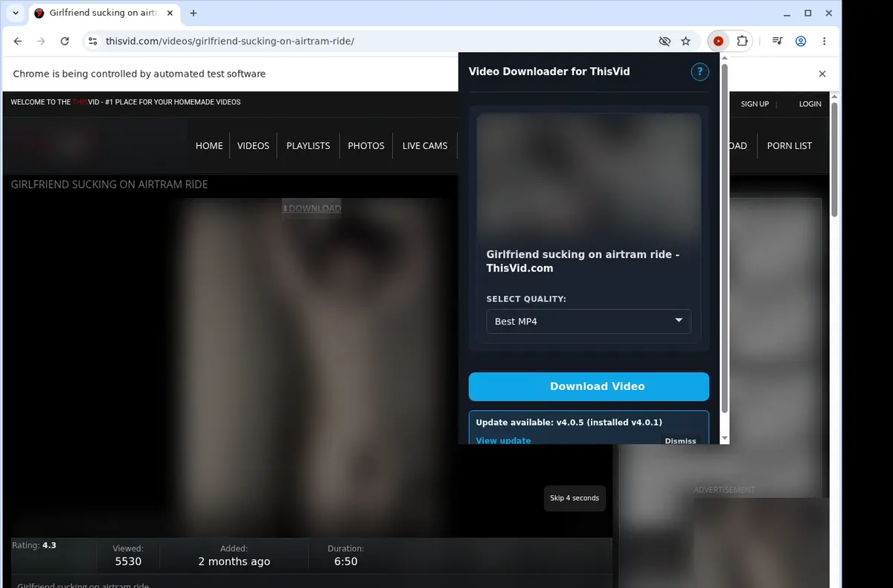Open the Chrome three-dot menu
This screenshot has height=588, width=893.
coord(825,42)
